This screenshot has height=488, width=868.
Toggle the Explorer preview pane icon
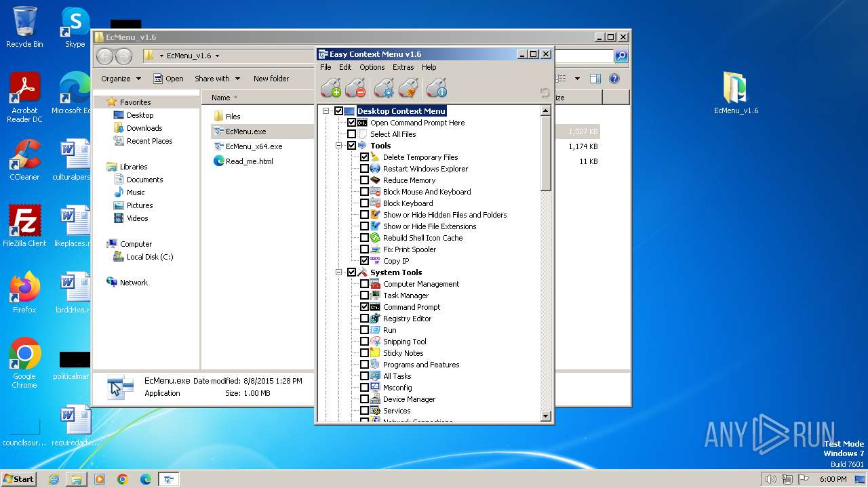pos(595,79)
